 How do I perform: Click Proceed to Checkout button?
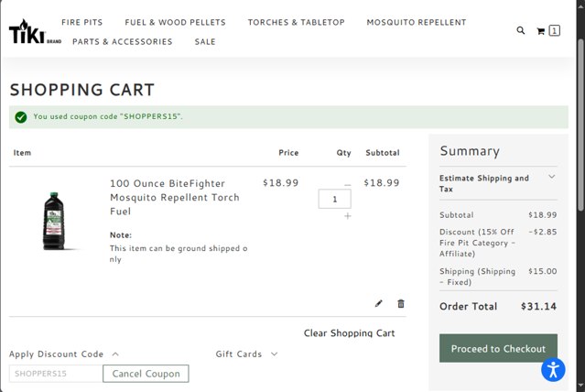(498, 348)
